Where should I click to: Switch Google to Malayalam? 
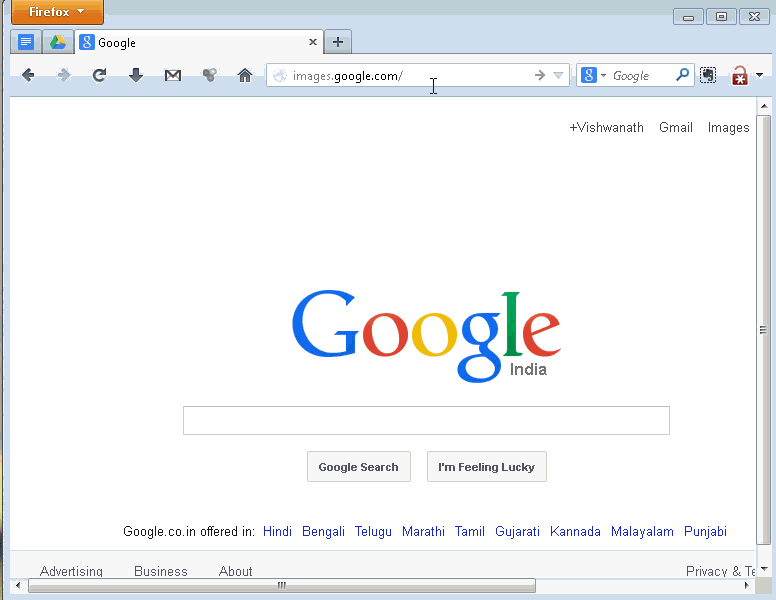point(642,531)
